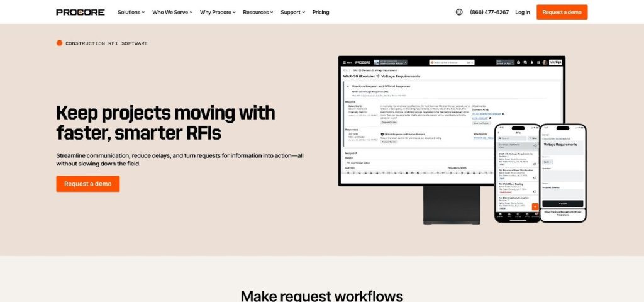Click the (866) 477-6267 phone number

tap(489, 12)
